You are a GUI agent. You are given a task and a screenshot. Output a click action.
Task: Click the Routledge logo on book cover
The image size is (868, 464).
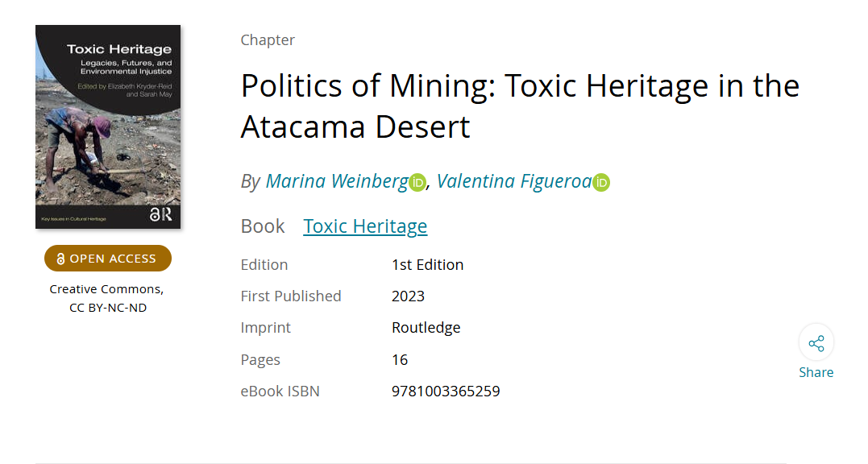click(160, 213)
